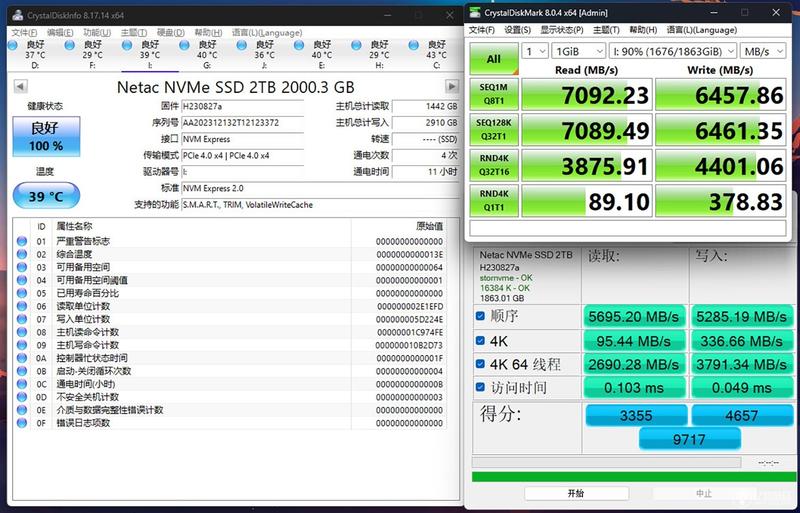Click the 固件 firmware field H230827a
800x513 pixels.
pyautogui.click(x=243, y=106)
